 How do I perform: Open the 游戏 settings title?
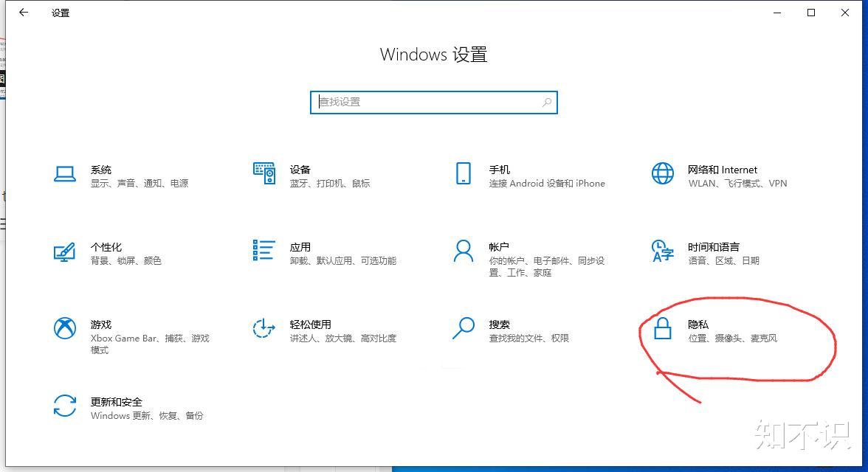101,324
